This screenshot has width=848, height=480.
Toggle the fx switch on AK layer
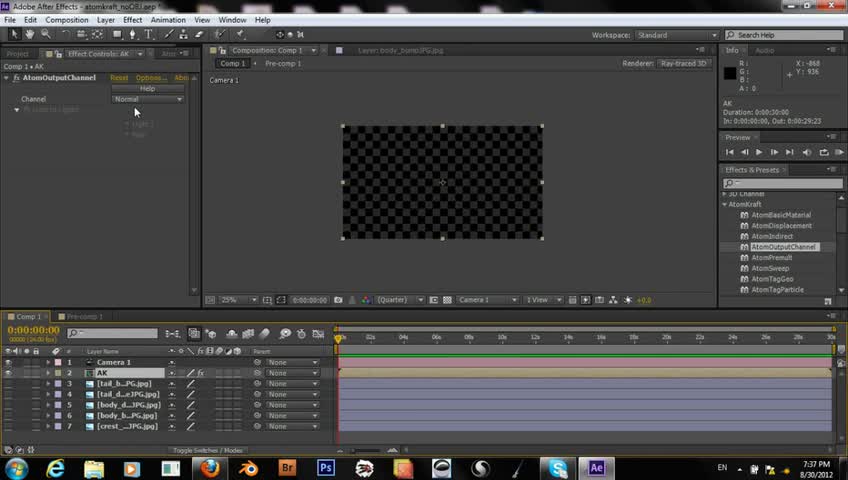coord(200,373)
